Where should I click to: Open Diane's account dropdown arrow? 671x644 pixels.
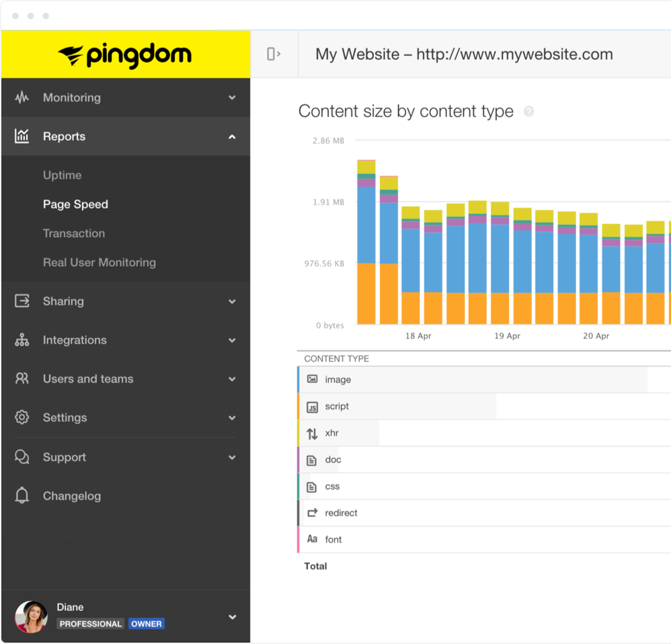232,616
